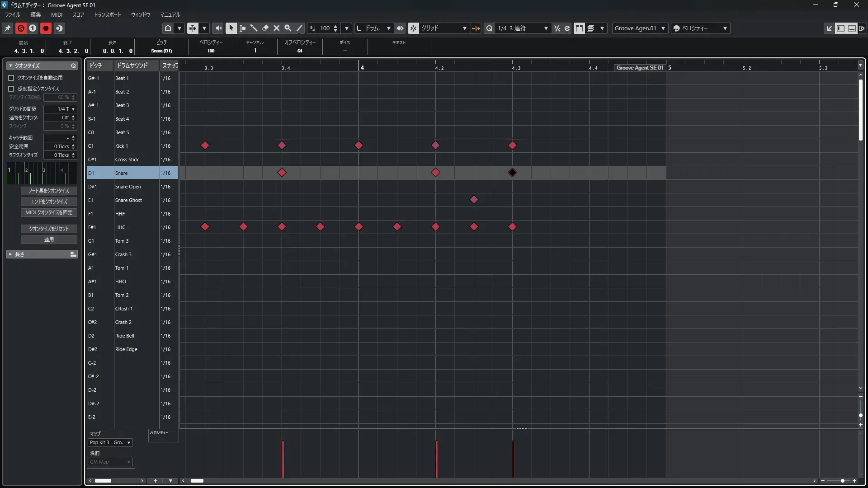
Task: Click the クオンタイズをリセット button
Action: (x=49, y=229)
